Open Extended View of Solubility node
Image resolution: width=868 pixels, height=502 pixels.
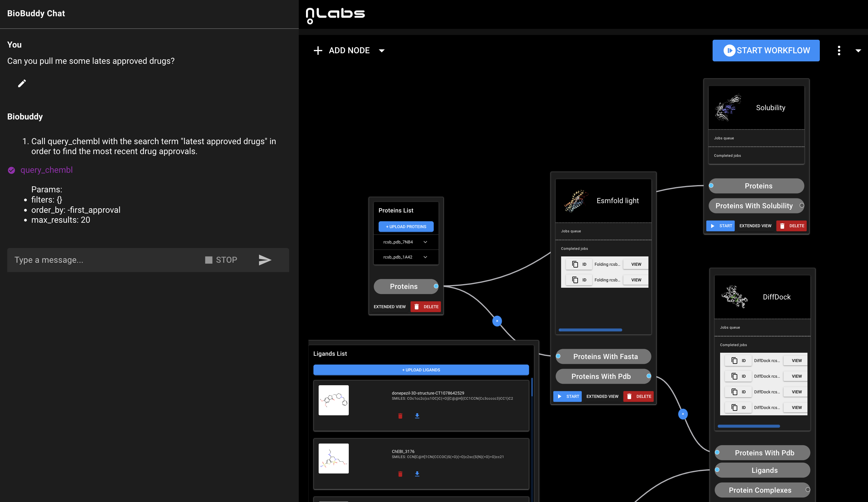tap(755, 226)
